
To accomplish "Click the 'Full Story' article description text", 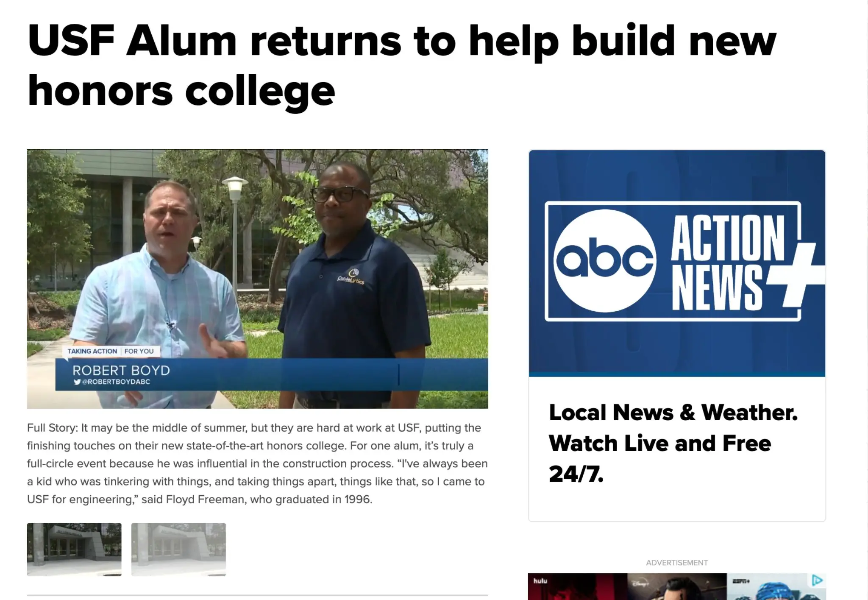I will click(x=258, y=463).
